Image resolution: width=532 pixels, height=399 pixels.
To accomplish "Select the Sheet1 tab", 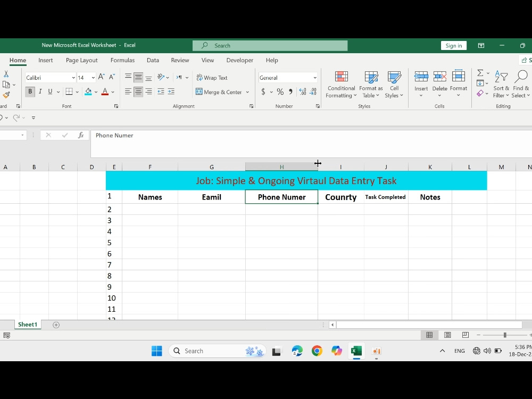I will pos(28,325).
